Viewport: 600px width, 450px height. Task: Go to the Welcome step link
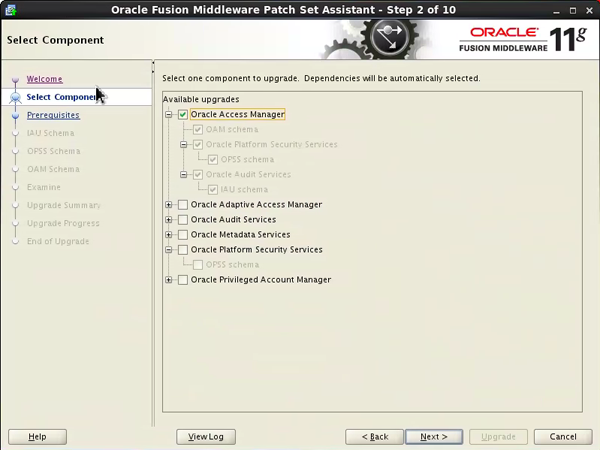(x=44, y=79)
